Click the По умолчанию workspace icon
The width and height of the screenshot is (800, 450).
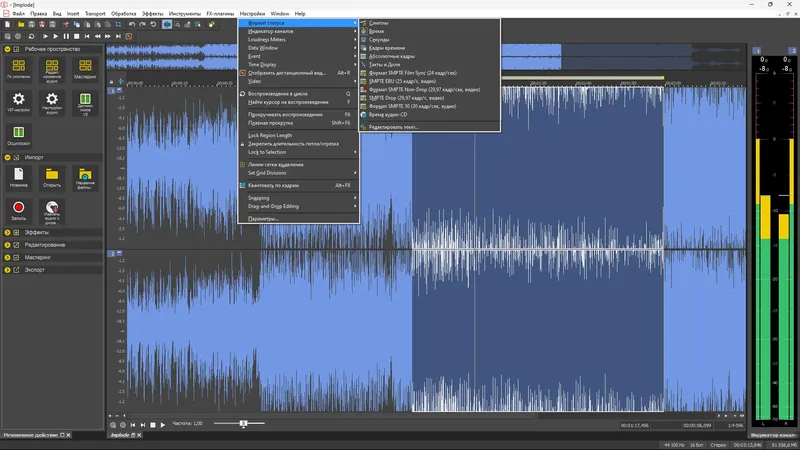click(x=18, y=66)
